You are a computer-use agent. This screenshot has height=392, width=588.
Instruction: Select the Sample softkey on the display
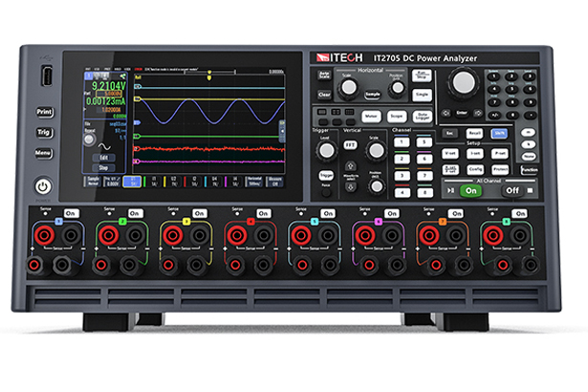(93, 182)
